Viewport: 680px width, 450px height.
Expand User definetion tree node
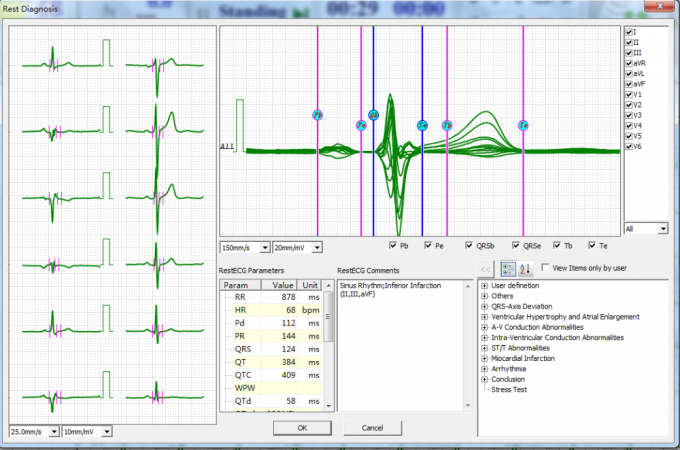[x=484, y=286]
